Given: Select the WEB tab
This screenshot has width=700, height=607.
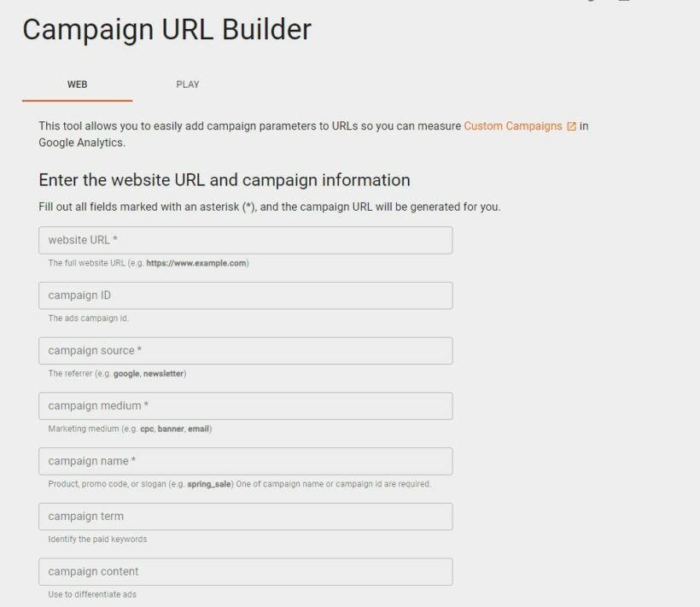Looking at the screenshot, I should (x=76, y=85).
